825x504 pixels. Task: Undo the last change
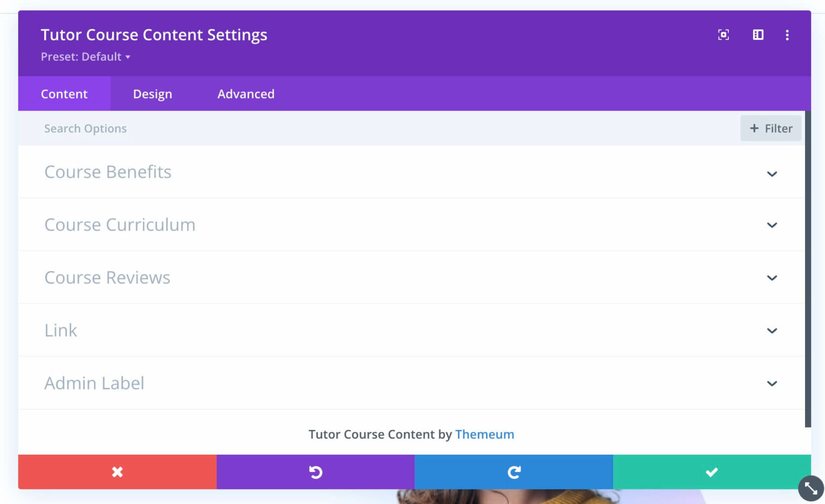315,472
